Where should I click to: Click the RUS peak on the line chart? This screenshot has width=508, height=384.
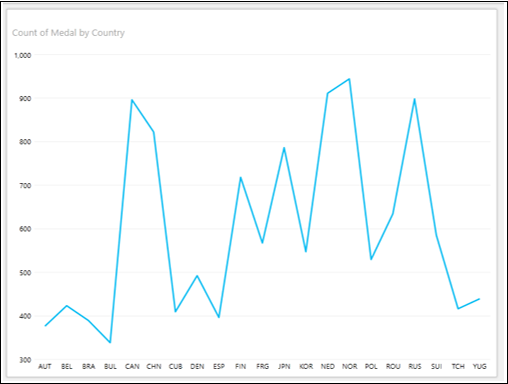point(414,99)
